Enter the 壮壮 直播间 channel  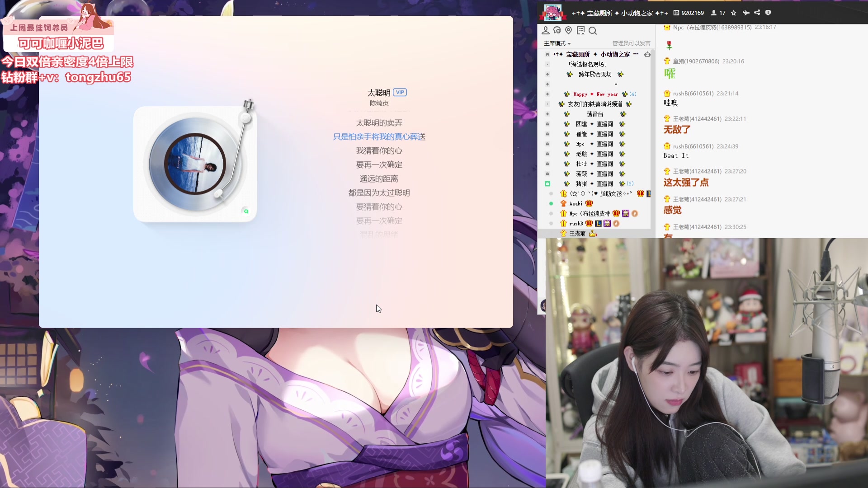[x=594, y=164]
